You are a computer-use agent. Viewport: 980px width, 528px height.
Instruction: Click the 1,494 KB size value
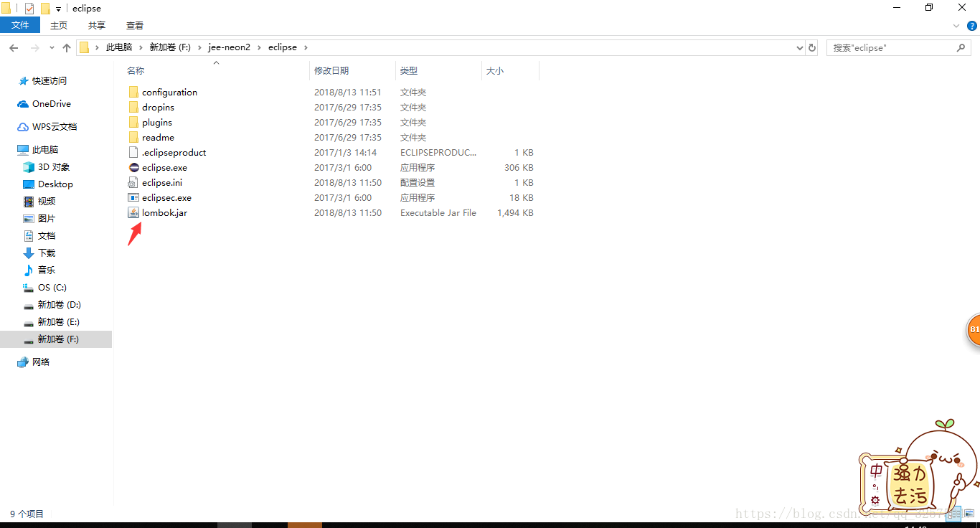point(515,213)
